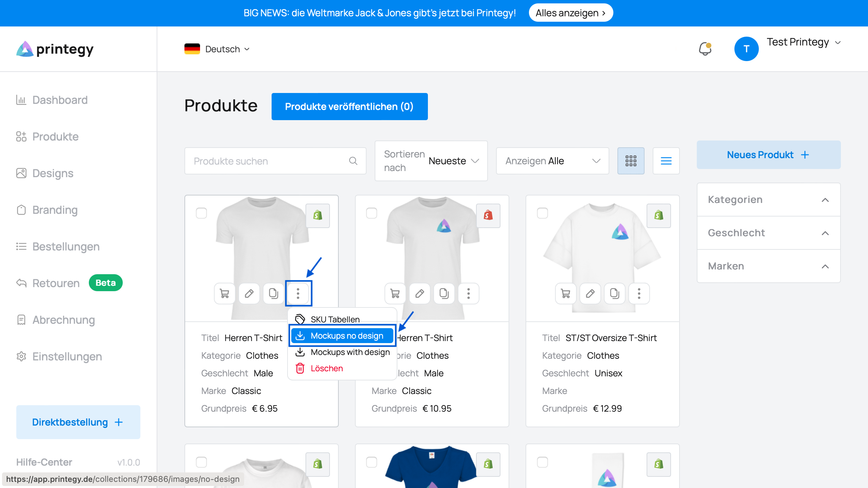This screenshot has width=868, height=488.
Task: Click the search magnifier icon
Action: 353,161
